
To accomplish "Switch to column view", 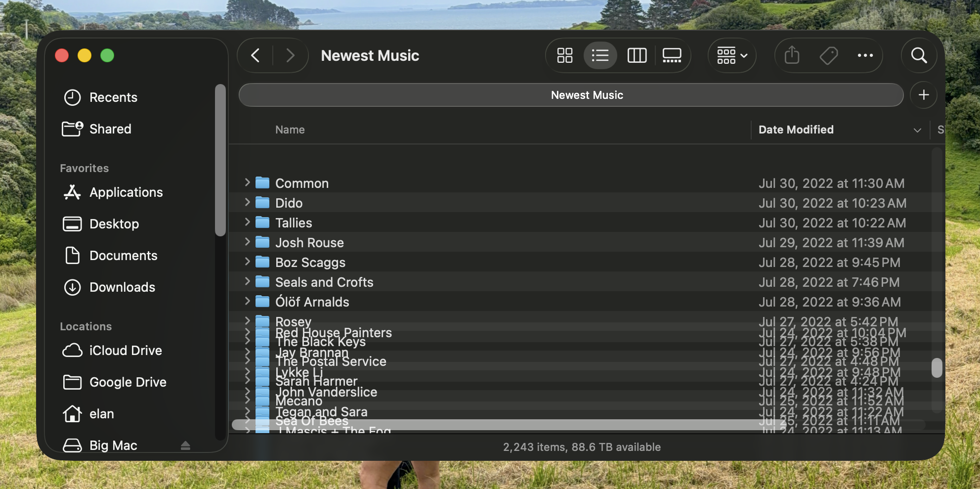I will [x=637, y=55].
